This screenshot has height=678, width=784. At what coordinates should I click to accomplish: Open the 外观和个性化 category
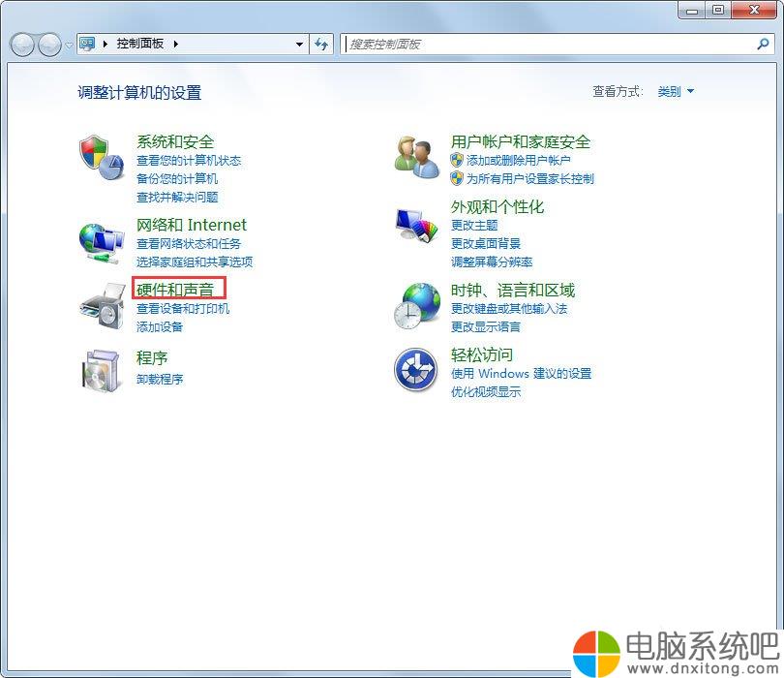pyautogui.click(x=497, y=206)
